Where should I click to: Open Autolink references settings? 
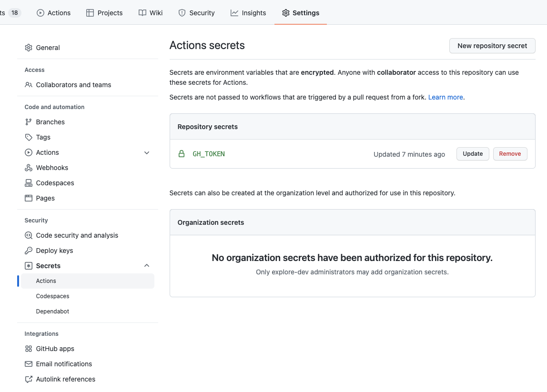point(88,379)
